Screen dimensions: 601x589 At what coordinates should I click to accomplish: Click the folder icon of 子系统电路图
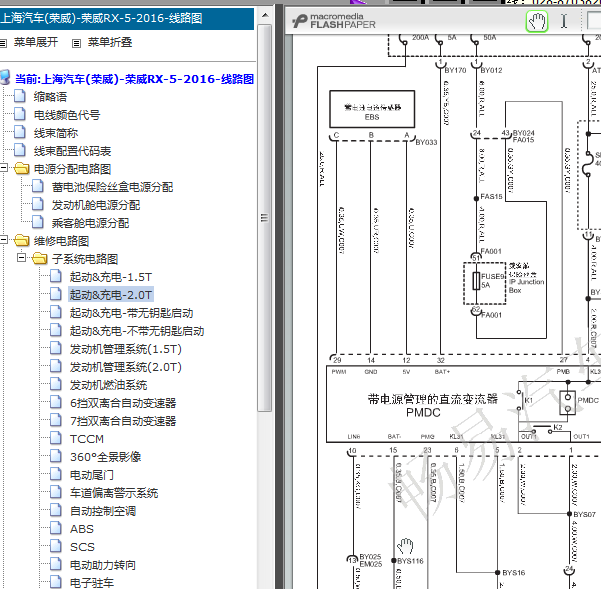pos(40,259)
